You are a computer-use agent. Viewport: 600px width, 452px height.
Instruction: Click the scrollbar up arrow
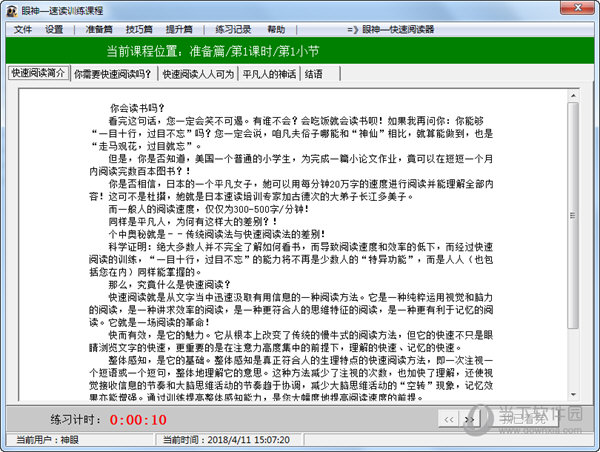click(x=573, y=95)
